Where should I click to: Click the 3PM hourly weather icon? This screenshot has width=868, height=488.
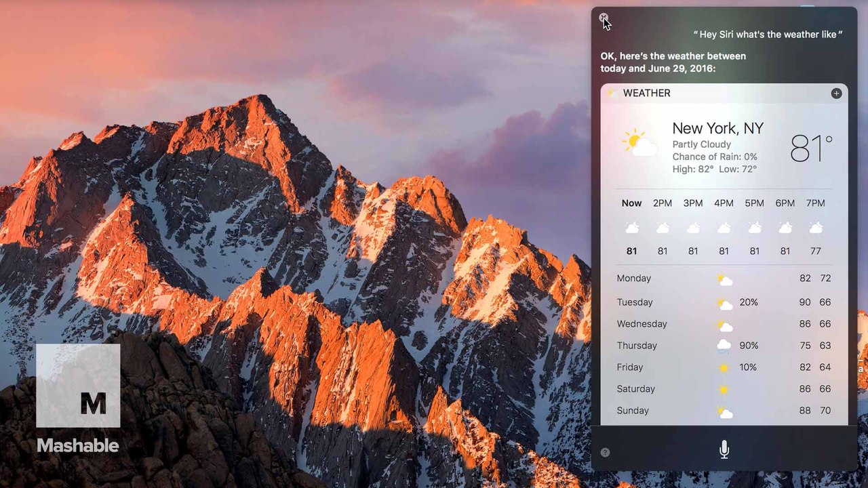click(693, 228)
